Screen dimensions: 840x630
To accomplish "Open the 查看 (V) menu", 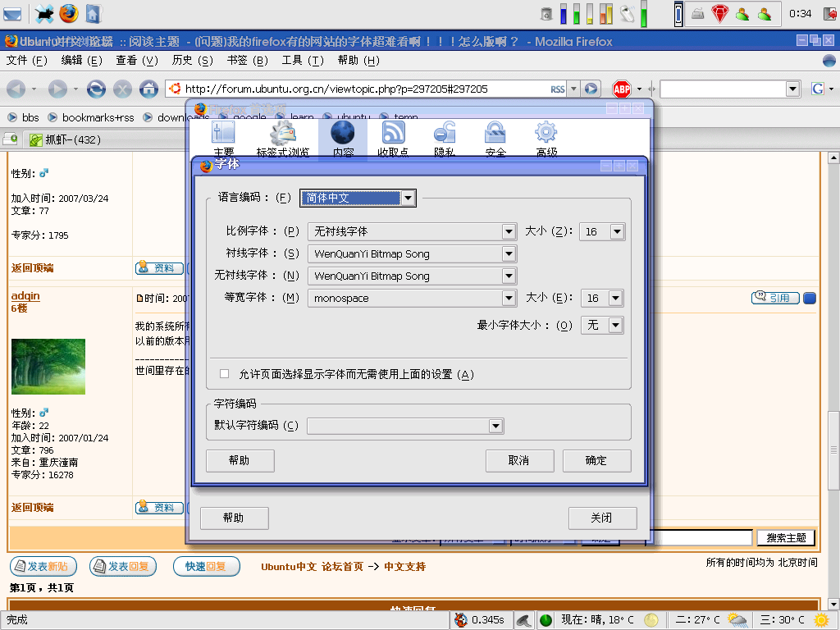I will pos(137,61).
